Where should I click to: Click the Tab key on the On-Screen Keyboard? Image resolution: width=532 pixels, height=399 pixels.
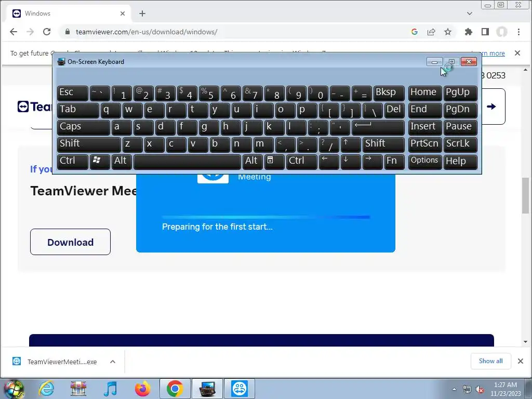click(x=78, y=110)
